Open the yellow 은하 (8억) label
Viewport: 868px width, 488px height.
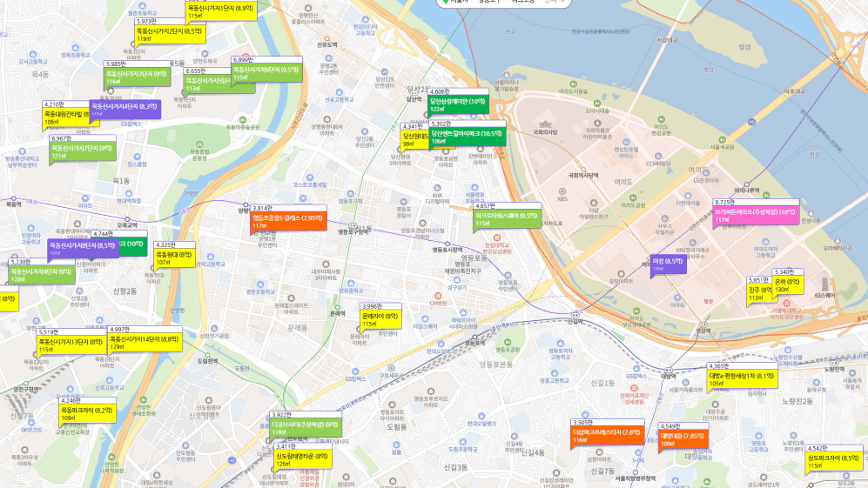pos(788,284)
